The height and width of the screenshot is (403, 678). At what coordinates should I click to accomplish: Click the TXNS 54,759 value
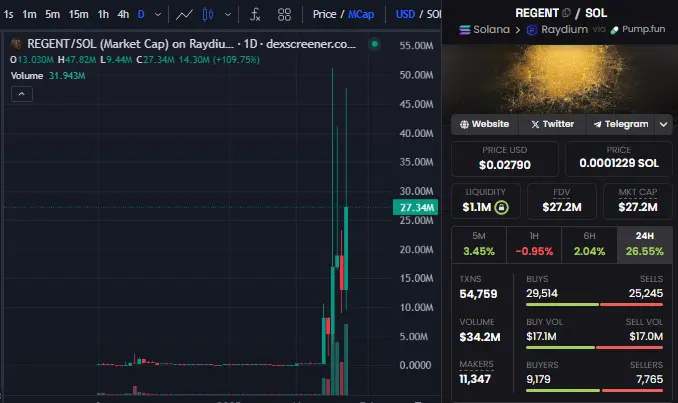pyautogui.click(x=478, y=294)
